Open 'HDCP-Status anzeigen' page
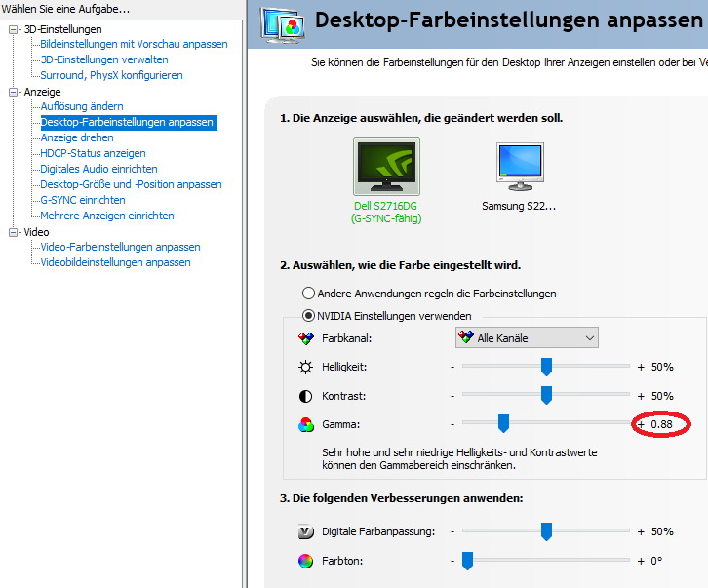708x588 pixels. (93, 153)
